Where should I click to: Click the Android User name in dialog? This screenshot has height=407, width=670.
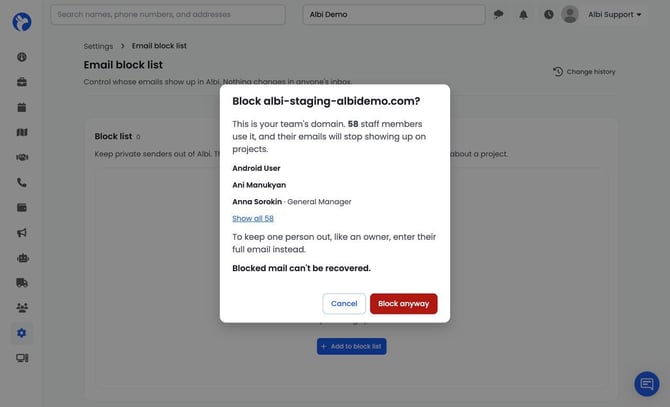[256, 168]
